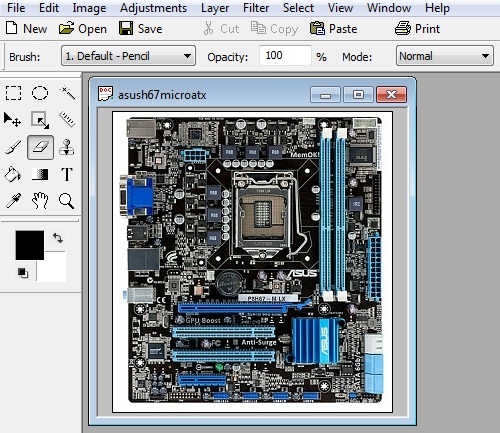Select the elliptical selection tool
The width and height of the screenshot is (500, 433).
tap(40, 93)
